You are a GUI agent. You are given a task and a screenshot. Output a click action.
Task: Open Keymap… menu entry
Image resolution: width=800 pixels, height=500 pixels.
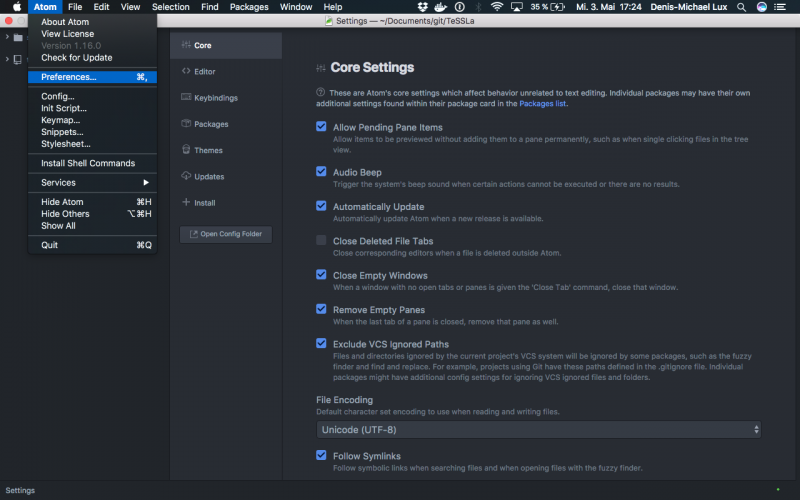coord(92,120)
